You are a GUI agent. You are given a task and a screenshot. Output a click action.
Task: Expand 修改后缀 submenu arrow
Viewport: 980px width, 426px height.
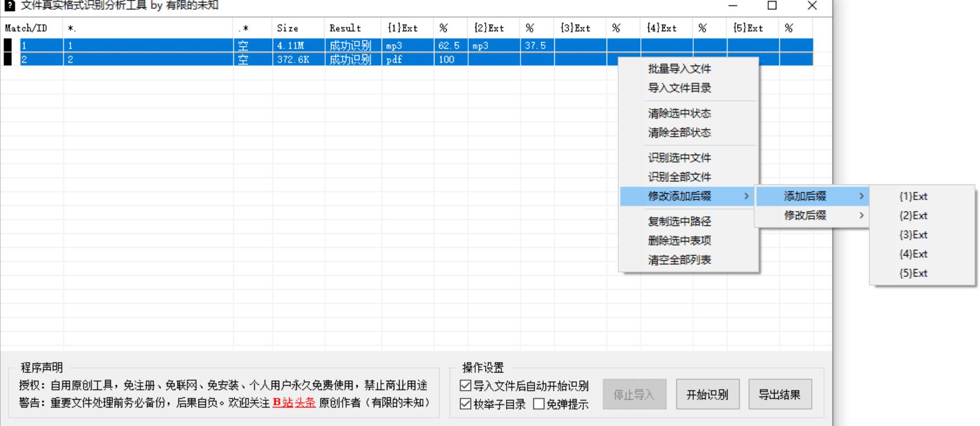(861, 215)
